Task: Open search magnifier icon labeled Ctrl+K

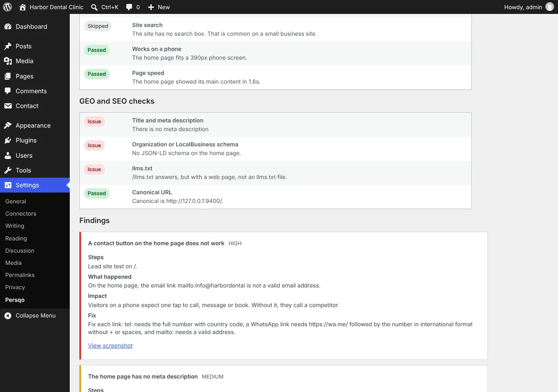Action: click(x=94, y=7)
